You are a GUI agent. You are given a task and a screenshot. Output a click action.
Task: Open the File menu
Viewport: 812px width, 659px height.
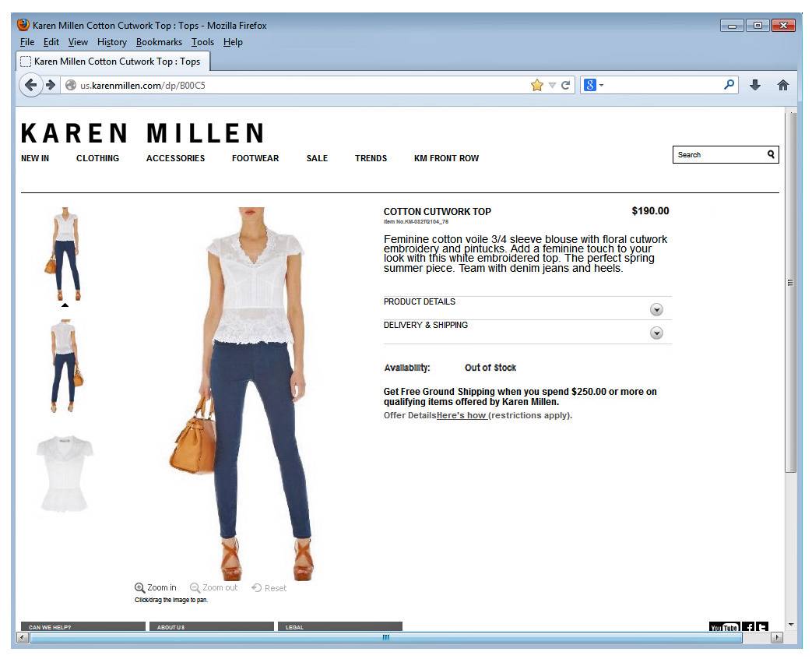coord(27,42)
